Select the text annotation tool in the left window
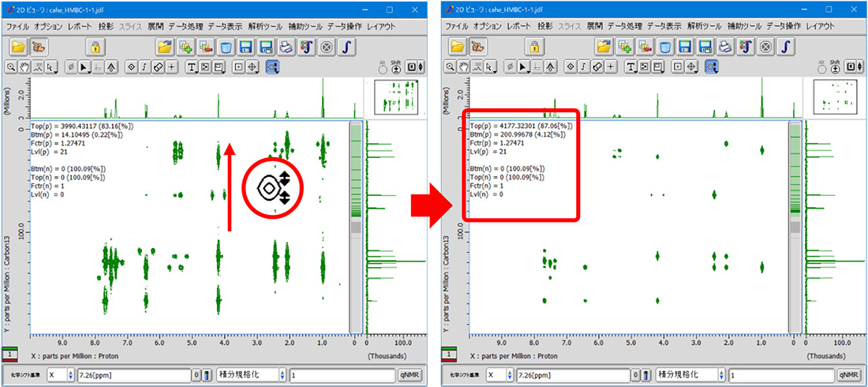This screenshot has width=868, height=387. pos(191,67)
